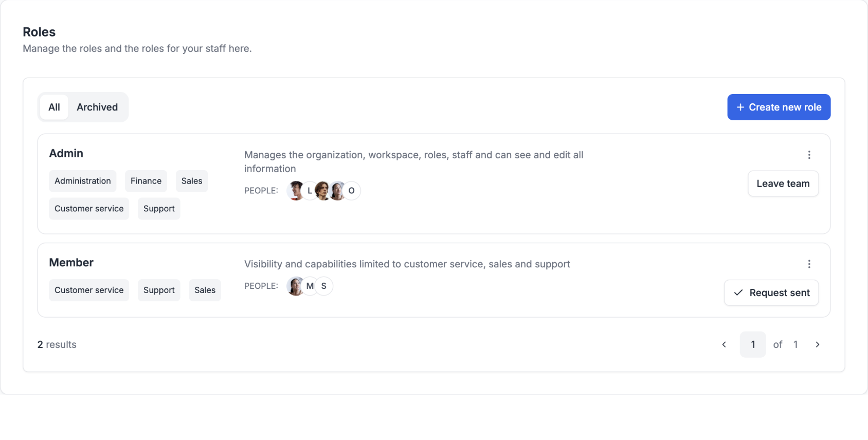
Task: Click the 'M' avatar in Member people
Action: (310, 286)
